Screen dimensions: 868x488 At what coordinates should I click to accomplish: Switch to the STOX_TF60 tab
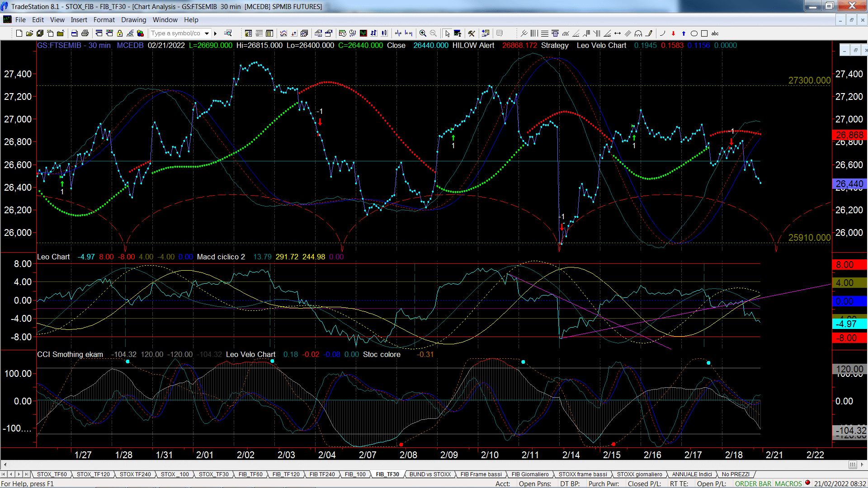[x=52, y=474]
